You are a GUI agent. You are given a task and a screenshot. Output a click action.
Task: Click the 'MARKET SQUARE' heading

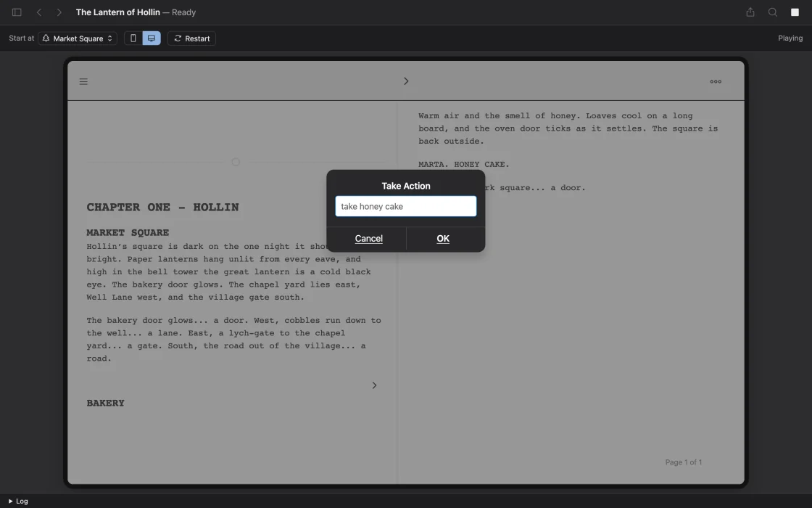128,233
